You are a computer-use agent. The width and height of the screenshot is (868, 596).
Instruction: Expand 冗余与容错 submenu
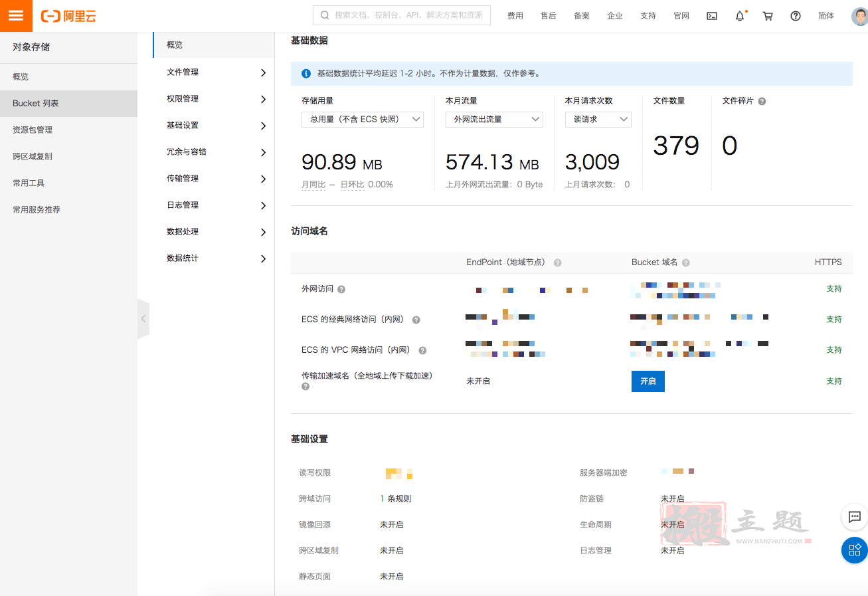pos(214,151)
